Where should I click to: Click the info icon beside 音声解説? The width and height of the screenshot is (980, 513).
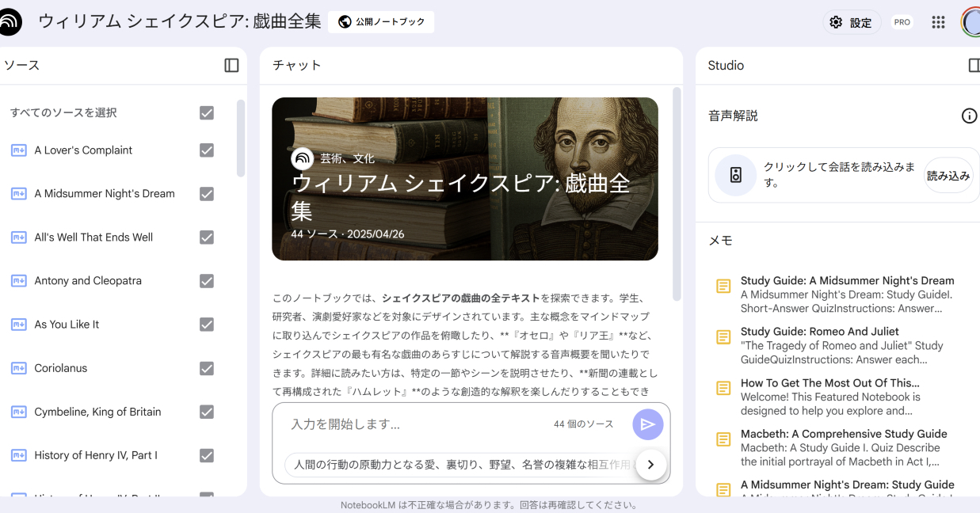pyautogui.click(x=969, y=116)
